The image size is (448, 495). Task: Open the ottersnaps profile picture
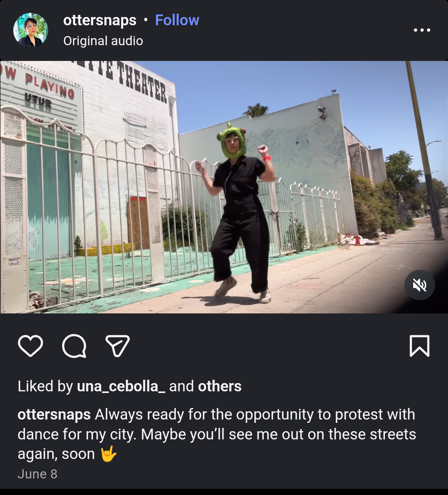coord(31,30)
